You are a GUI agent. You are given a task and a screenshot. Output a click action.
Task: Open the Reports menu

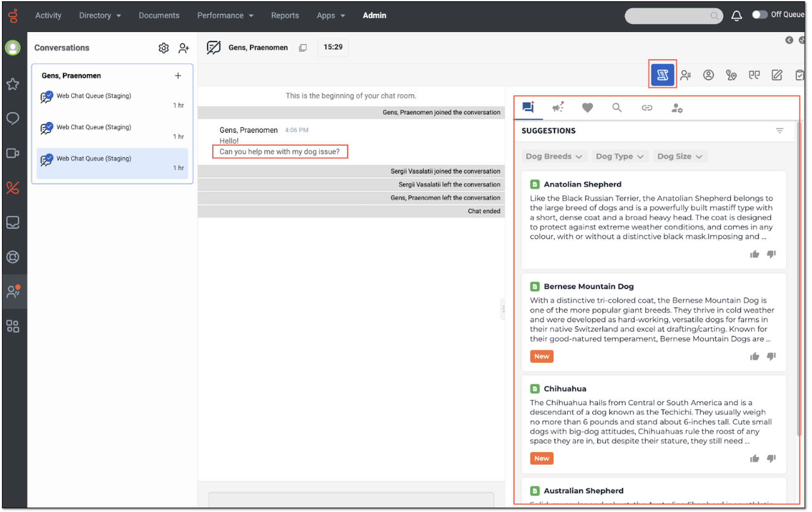[x=285, y=16]
